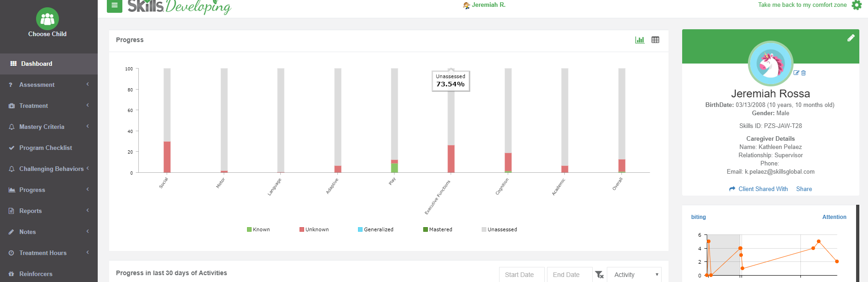Toggle the Known legend series
Viewport: 868px width, 282px height.
pyautogui.click(x=258, y=229)
